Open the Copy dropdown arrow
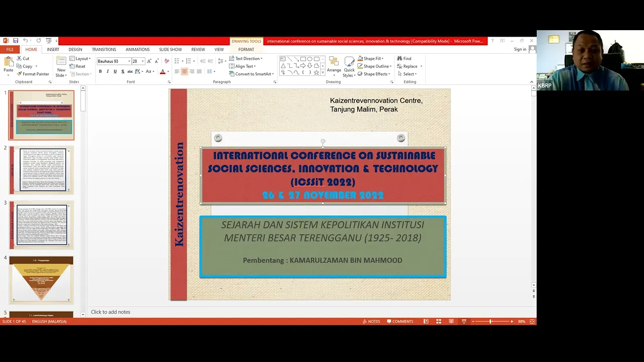Viewport: 644px width, 362px height. 37,66
